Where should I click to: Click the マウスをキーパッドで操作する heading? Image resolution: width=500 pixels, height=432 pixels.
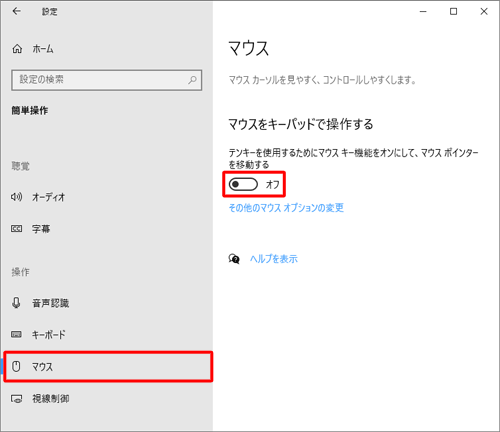coord(301,124)
